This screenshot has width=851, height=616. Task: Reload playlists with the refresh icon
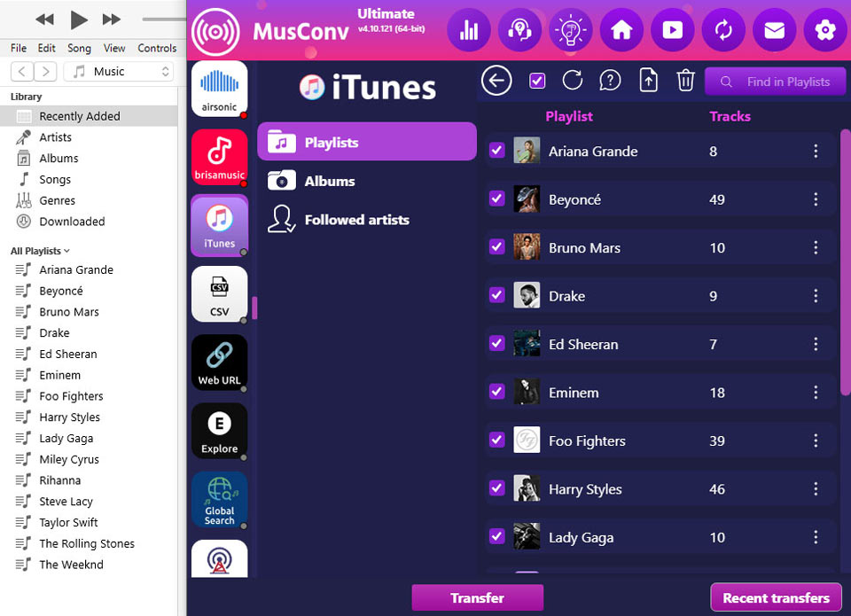(573, 81)
